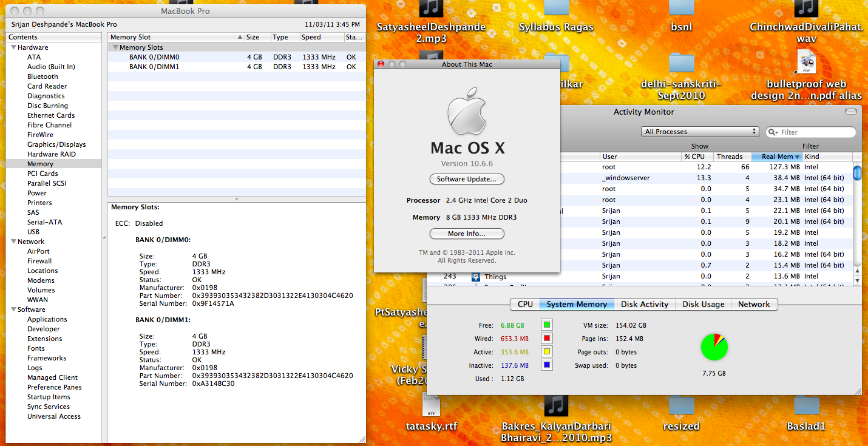Screen dimensions: 868x446
Task: Open the Syllabus Ragas desktop folder
Action: 557,8
